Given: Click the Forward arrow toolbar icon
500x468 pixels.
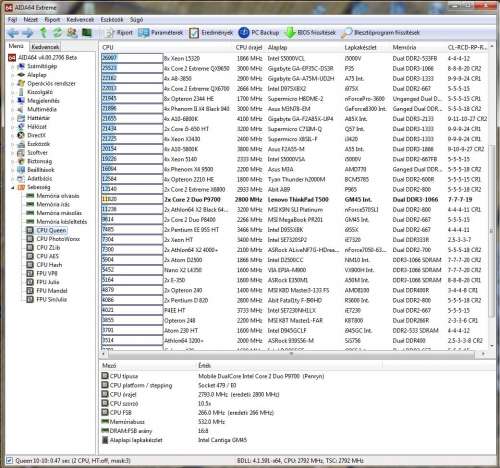Looking at the screenshot, I should coord(28,33).
